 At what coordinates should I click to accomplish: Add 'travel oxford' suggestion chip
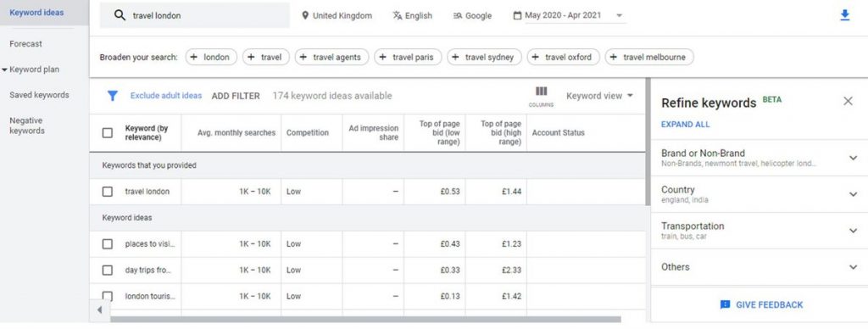point(563,57)
